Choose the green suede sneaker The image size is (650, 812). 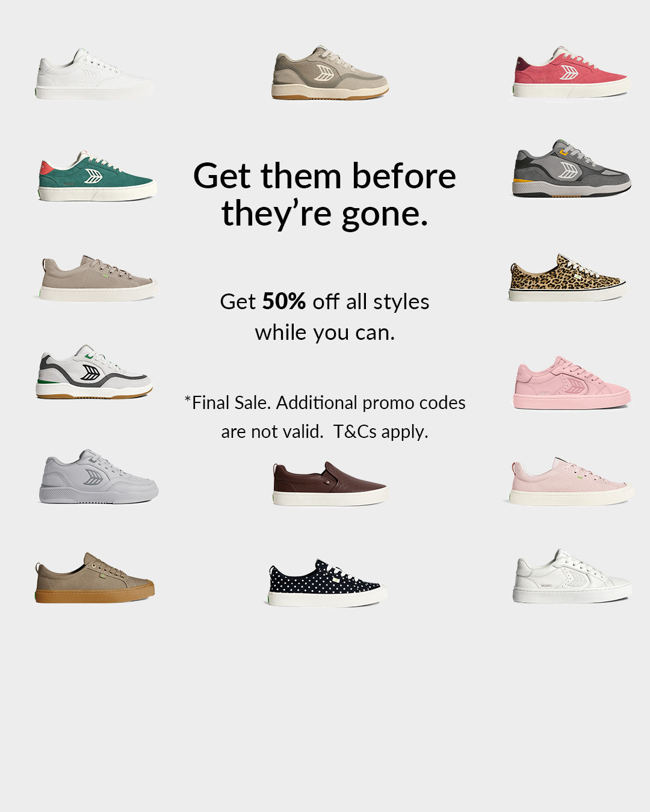point(97,176)
